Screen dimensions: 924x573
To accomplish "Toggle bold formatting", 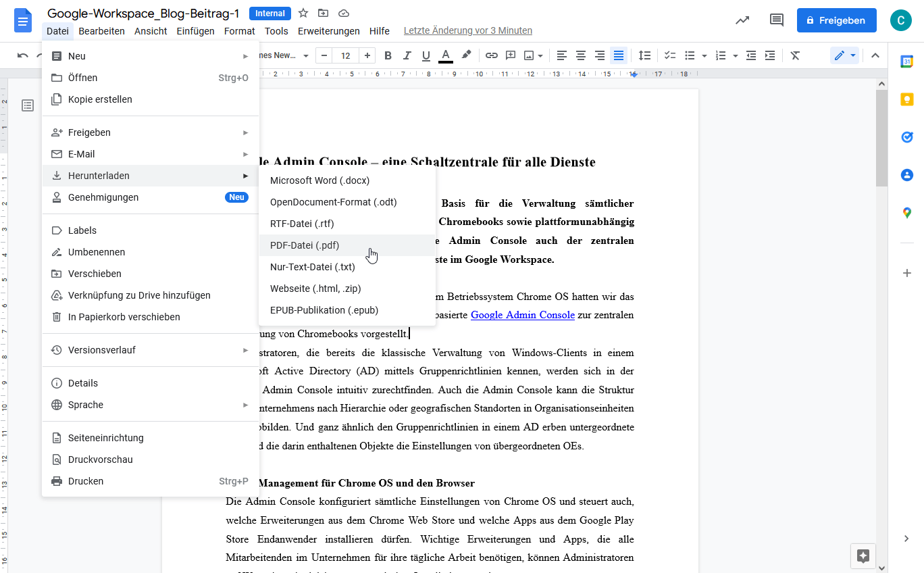I will click(388, 55).
